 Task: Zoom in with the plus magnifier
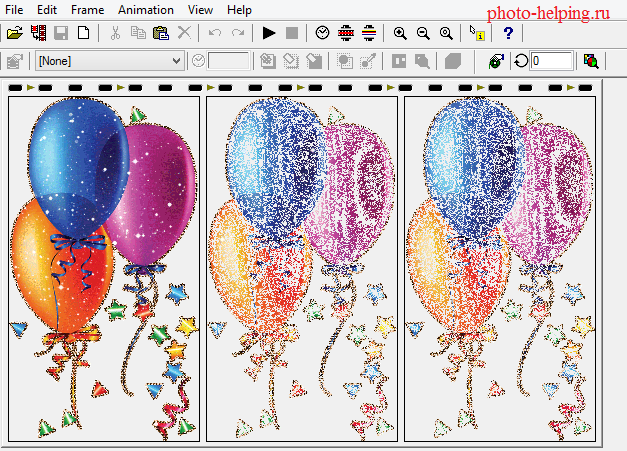pyautogui.click(x=400, y=33)
